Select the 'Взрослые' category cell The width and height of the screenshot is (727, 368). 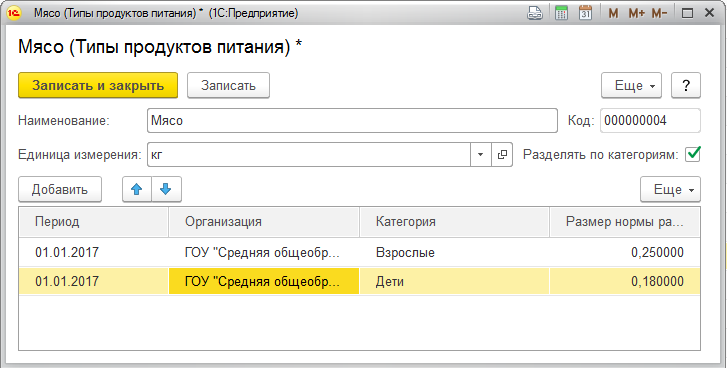pyautogui.click(x=454, y=252)
